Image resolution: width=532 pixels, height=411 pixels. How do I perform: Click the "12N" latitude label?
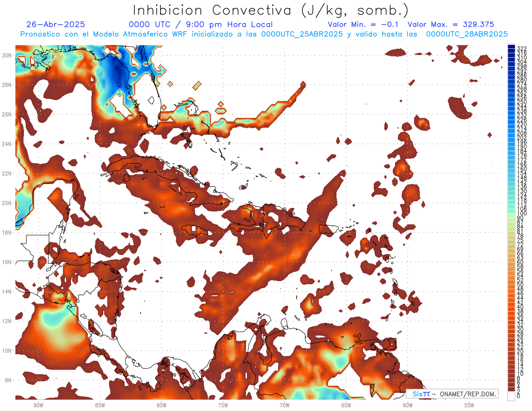[8, 321]
